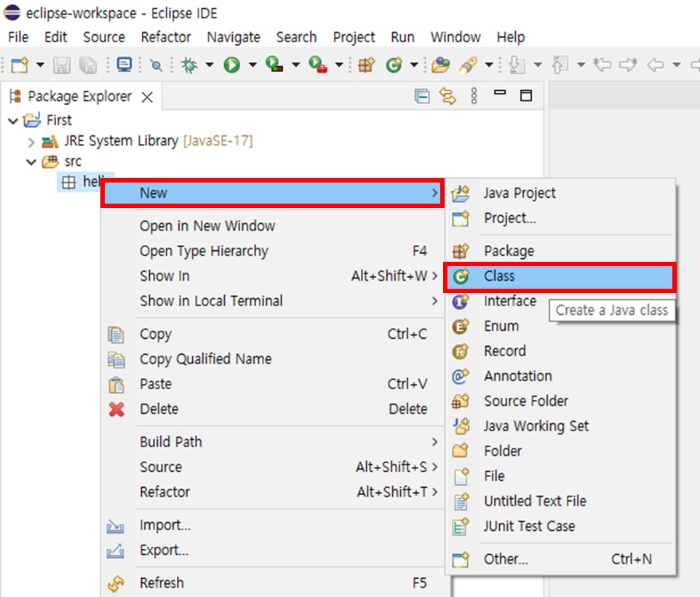Open the Source menu in menu bar
This screenshot has height=597, width=700.
pyautogui.click(x=104, y=37)
